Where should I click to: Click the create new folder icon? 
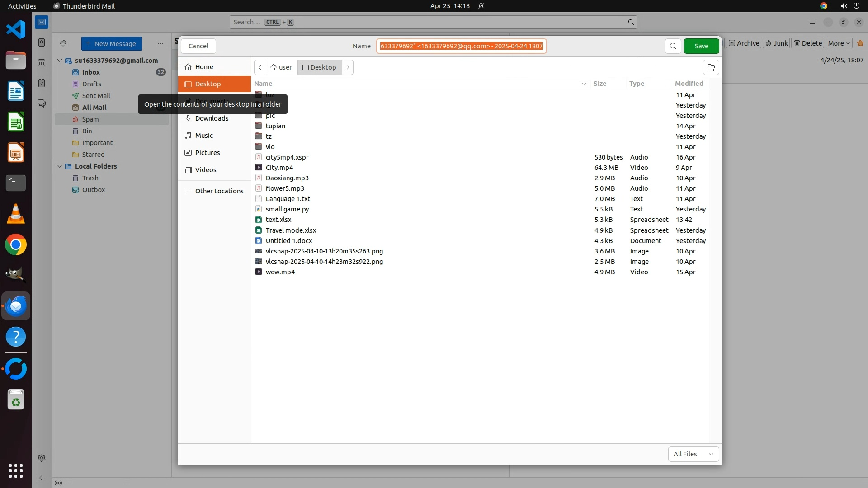click(x=711, y=68)
